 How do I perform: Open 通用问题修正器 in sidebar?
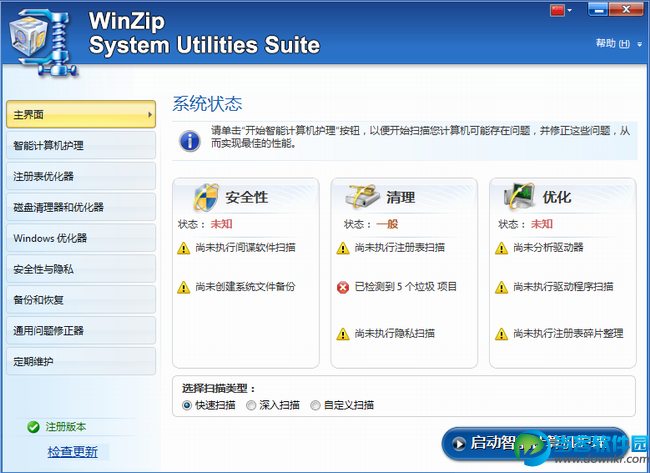pyautogui.click(x=81, y=330)
